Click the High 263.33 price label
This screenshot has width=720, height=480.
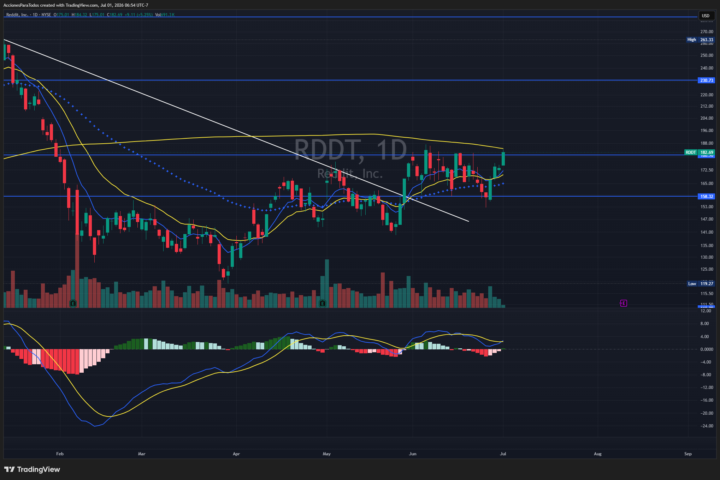point(700,40)
